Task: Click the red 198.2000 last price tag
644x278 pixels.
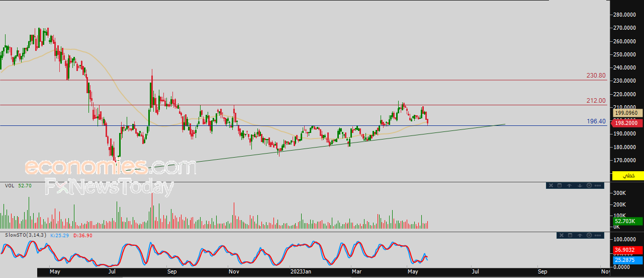Action: coord(627,122)
